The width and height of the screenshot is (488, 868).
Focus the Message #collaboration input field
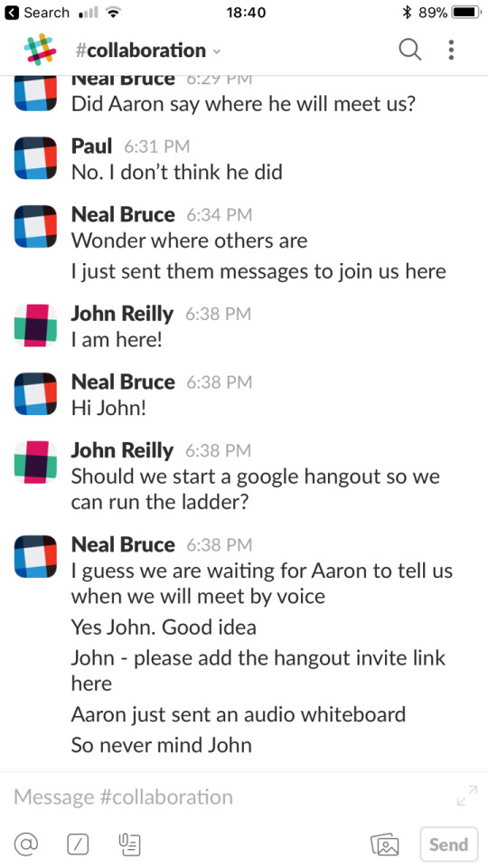pos(232,797)
